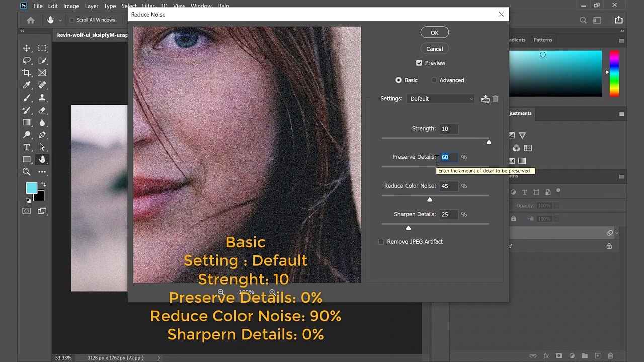
Task: Click the Strength value field
Action: (448, 129)
